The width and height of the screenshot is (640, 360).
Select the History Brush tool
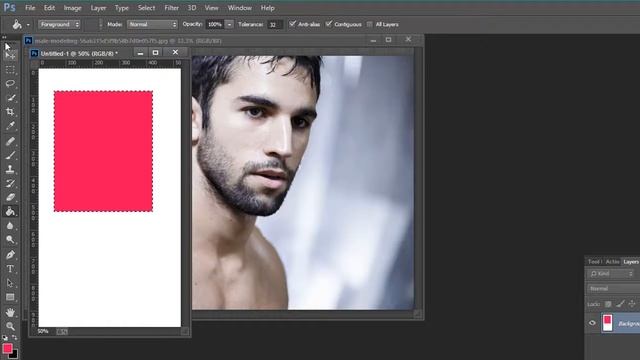point(10,183)
